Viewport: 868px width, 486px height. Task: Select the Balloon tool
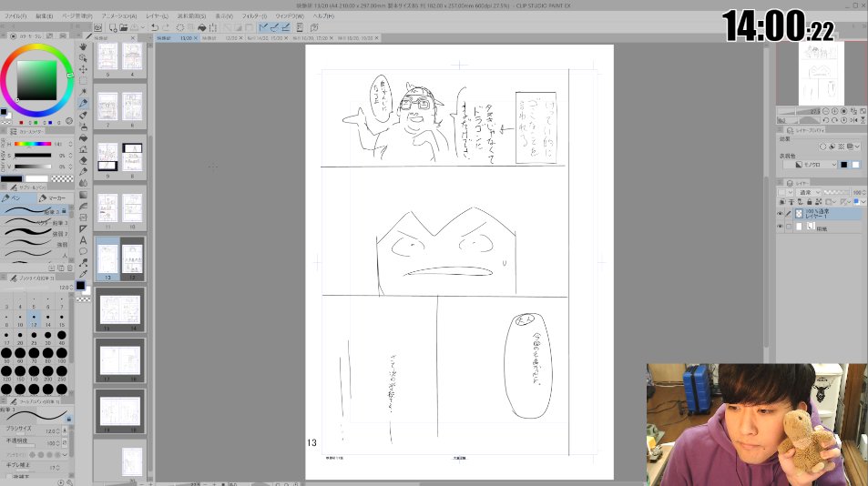[x=83, y=251]
